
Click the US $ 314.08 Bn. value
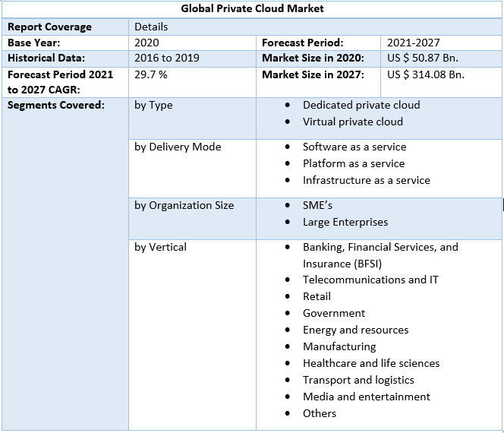pyautogui.click(x=425, y=74)
